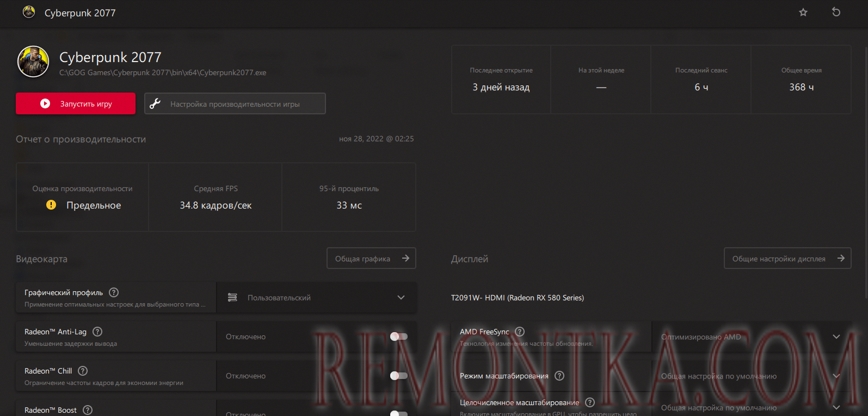Viewport: 868px width, 416px height.
Task: Click help icon next to Radeon Chill
Action: pyautogui.click(x=83, y=371)
